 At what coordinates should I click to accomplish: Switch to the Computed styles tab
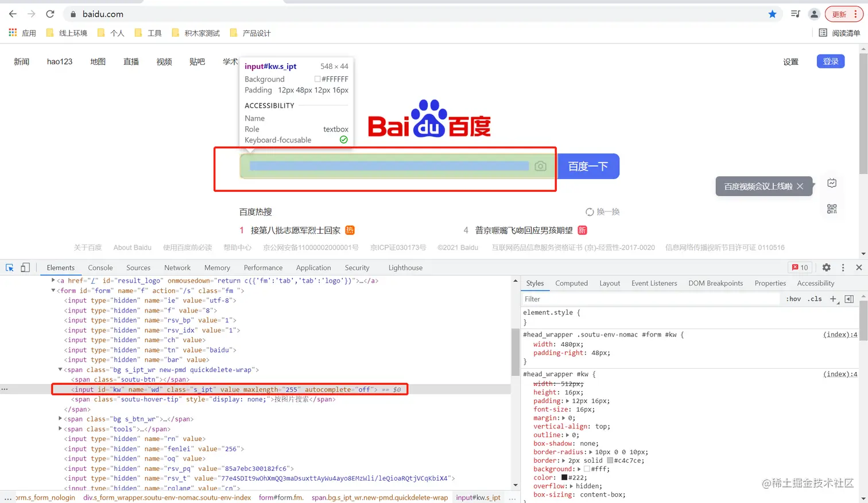(571, 283)
